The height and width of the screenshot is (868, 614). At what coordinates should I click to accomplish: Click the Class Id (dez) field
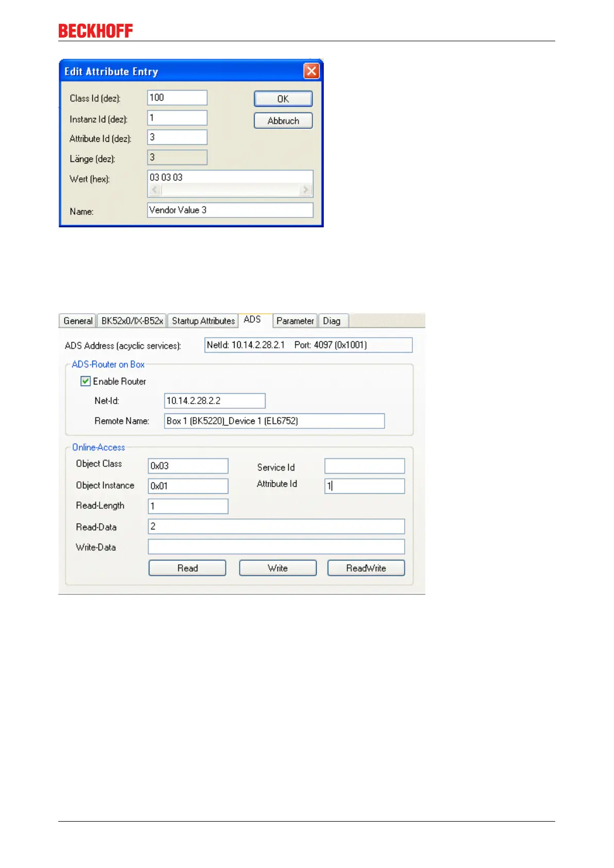[177, 97]
